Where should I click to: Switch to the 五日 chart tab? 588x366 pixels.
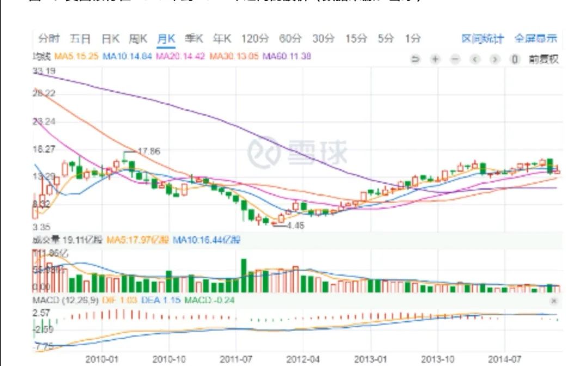pyautogui.click(x=80, y=39)
